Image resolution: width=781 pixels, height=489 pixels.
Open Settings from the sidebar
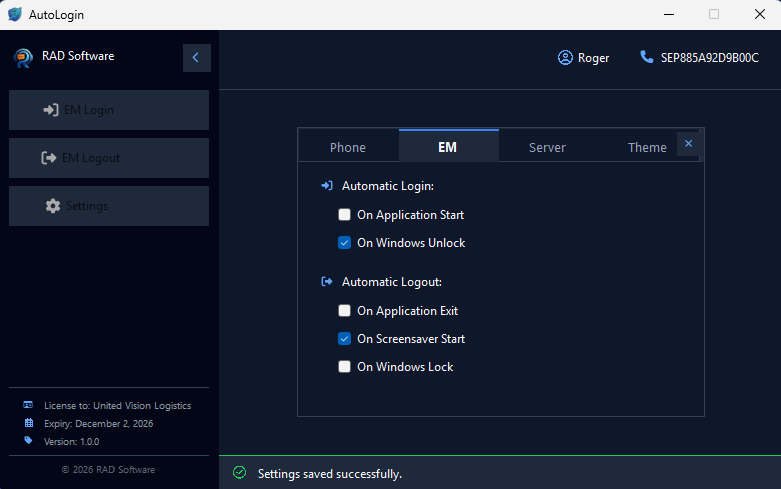(109, 206)
